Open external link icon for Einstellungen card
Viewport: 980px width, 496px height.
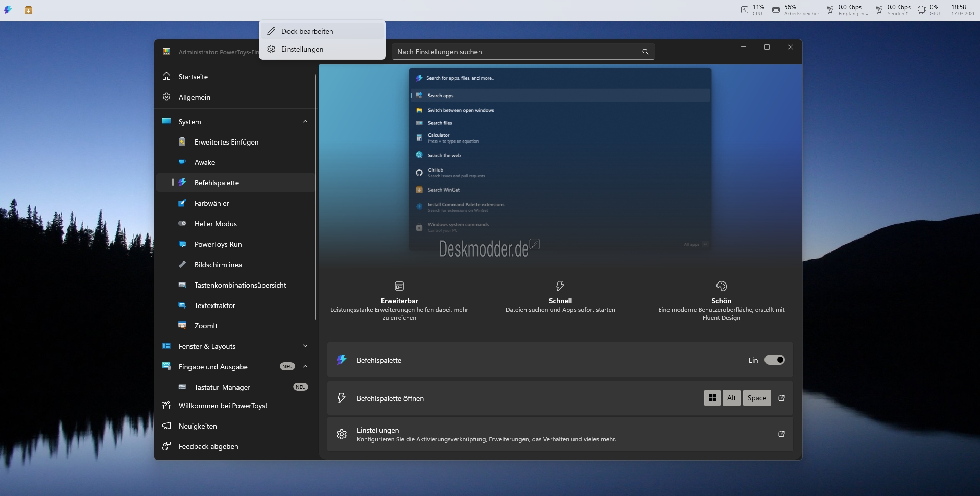[x=781, y=434]
